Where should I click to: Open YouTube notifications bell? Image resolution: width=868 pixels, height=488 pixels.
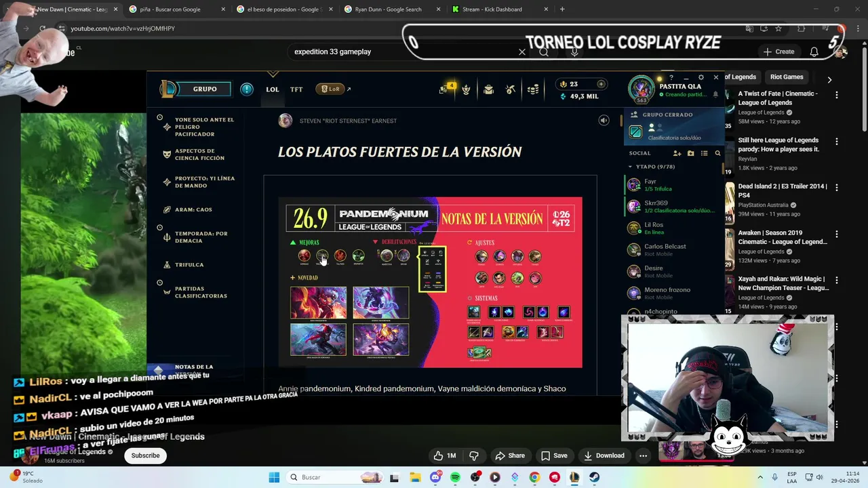pyautogui.click(x=814, y=52)
